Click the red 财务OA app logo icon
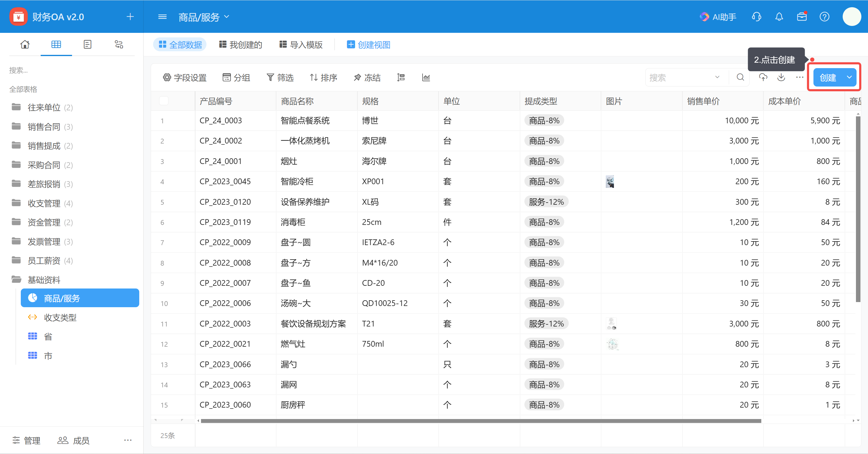The height and width of the screenshot is (454, 868). click(18, 17)
